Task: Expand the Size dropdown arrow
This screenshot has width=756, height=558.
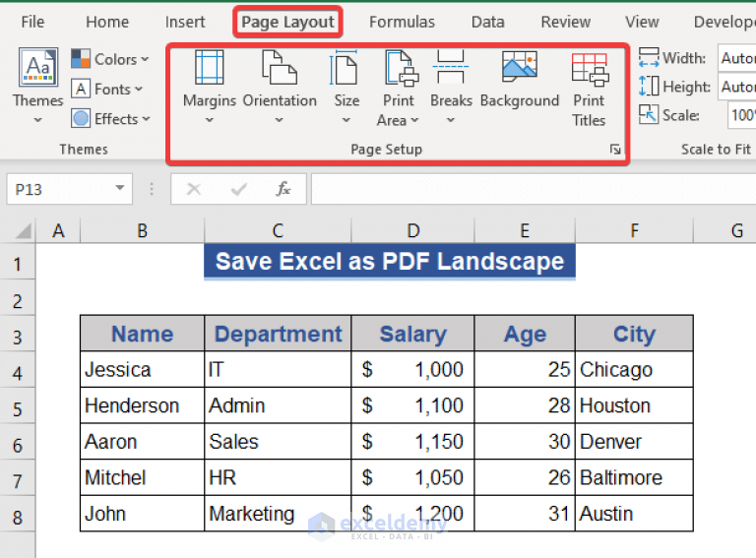Action: 346,120
